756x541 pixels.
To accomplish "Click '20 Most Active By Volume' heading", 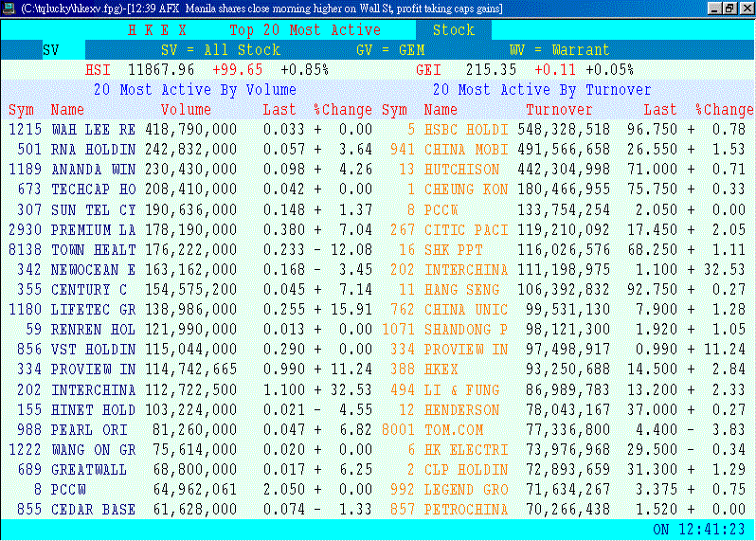I will [x=195, y=90].
